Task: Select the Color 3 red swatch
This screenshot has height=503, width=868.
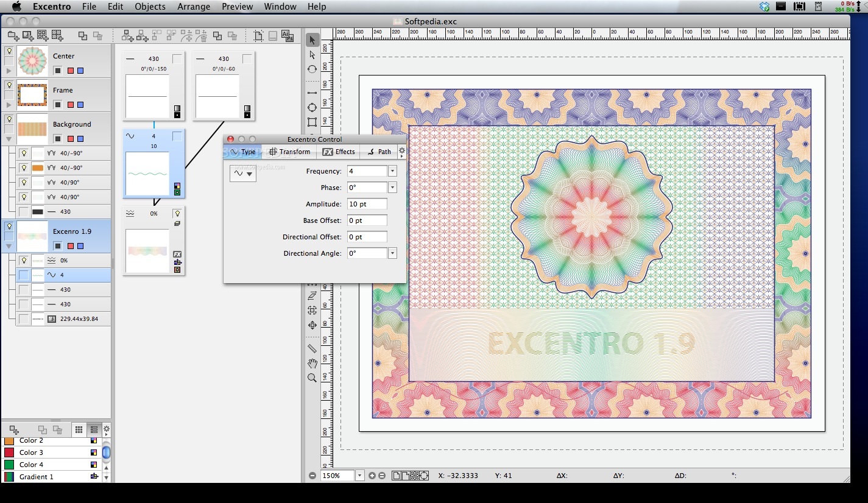Action: click(x=9, y=452)
